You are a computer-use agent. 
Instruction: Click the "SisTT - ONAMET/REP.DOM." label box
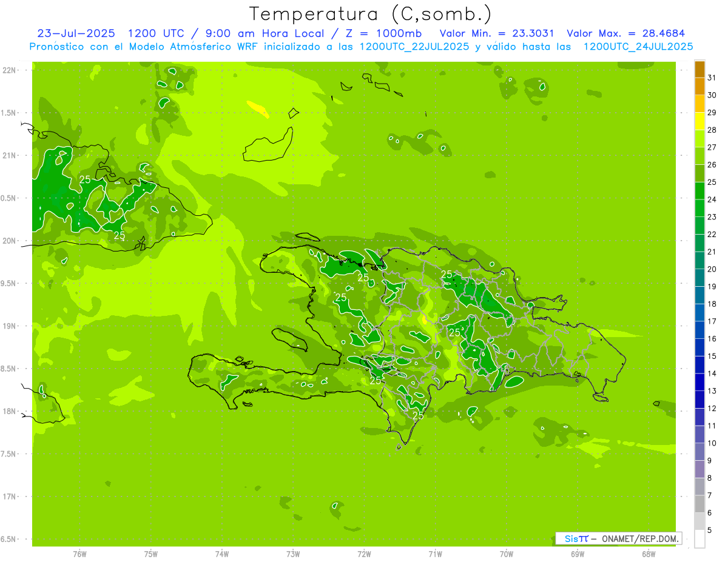(x=618, y=538)
